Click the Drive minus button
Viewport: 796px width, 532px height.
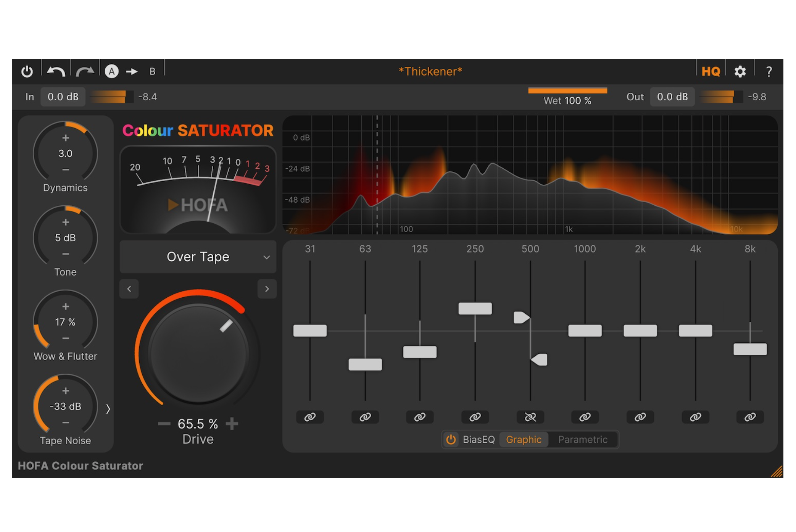click(x=164, y=424)
